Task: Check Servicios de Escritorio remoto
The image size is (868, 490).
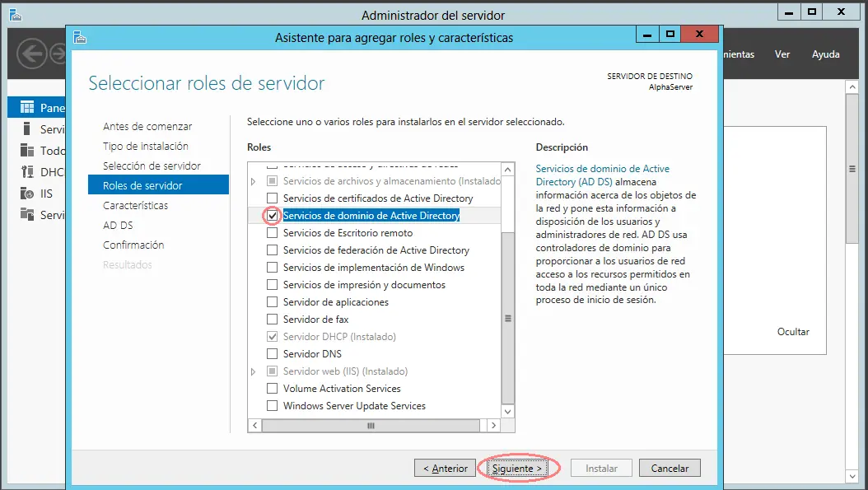Action: coord(272,232)
